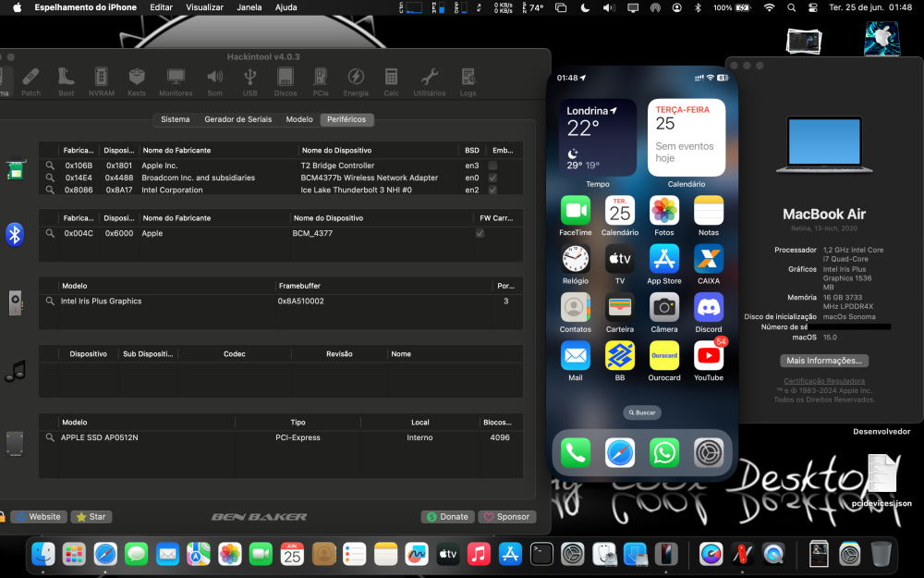
Task: Switch to Gerador de Seriais tab
Action: [x=238, y=119]
